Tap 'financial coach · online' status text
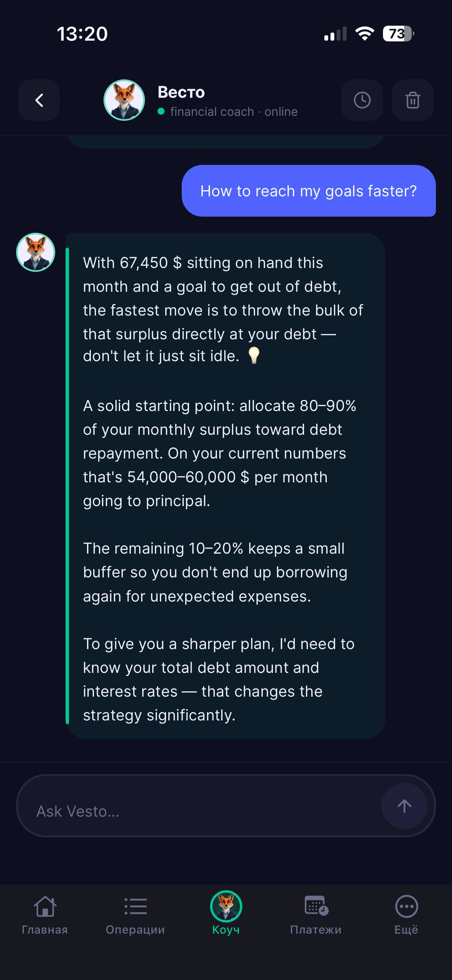The image size is (452, 980). [x=234, y=112]
